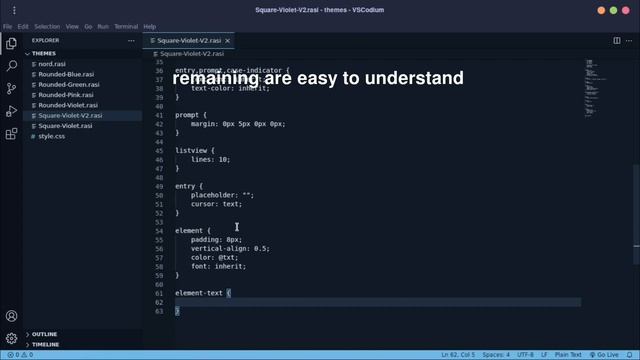Screen dimensions: 640x360
Task: Click Spaces: 4 indentation setting
Action: pyautogui.click(x=496, y=355)
